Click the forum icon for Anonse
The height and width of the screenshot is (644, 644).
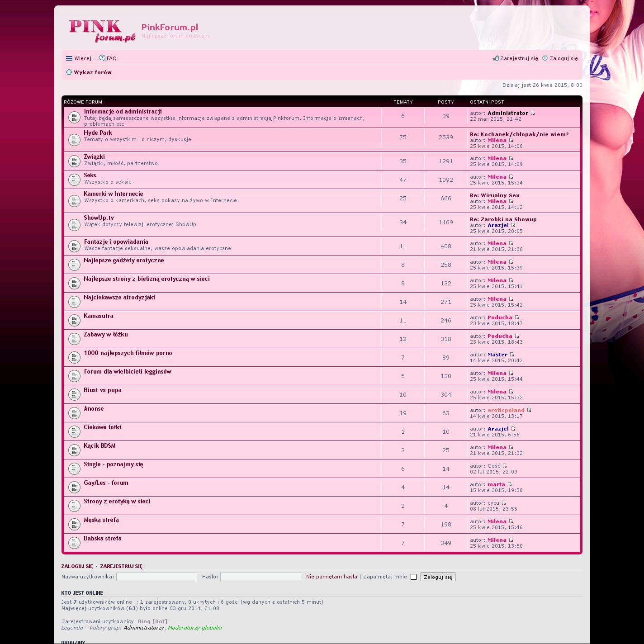click(74, 413)
